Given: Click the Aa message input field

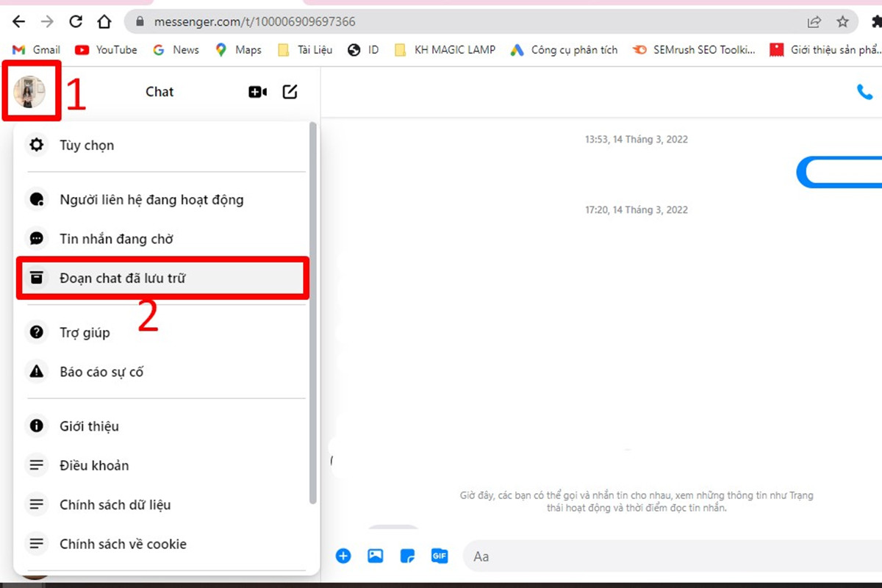Looking at the screenshot, I should (673, 556).
